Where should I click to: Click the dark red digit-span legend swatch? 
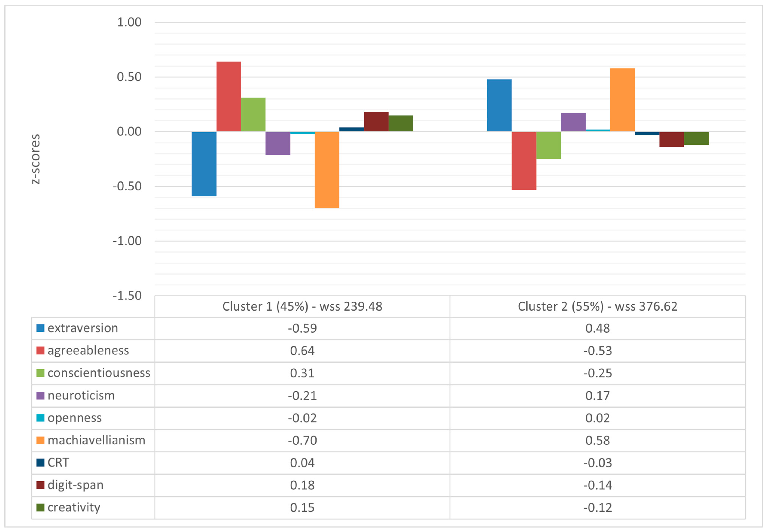(40, 485)
